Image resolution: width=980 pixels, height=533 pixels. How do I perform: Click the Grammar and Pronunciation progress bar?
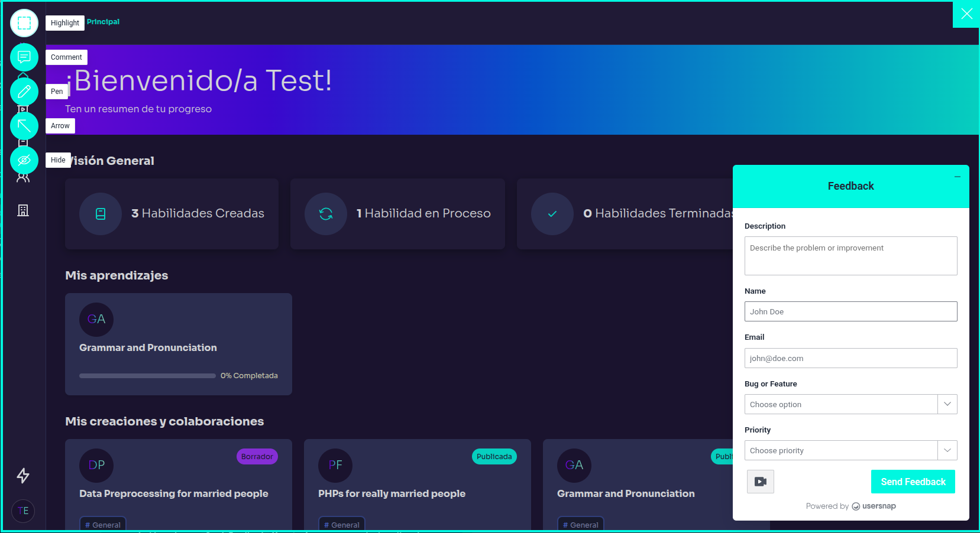[x=147, y=376]
